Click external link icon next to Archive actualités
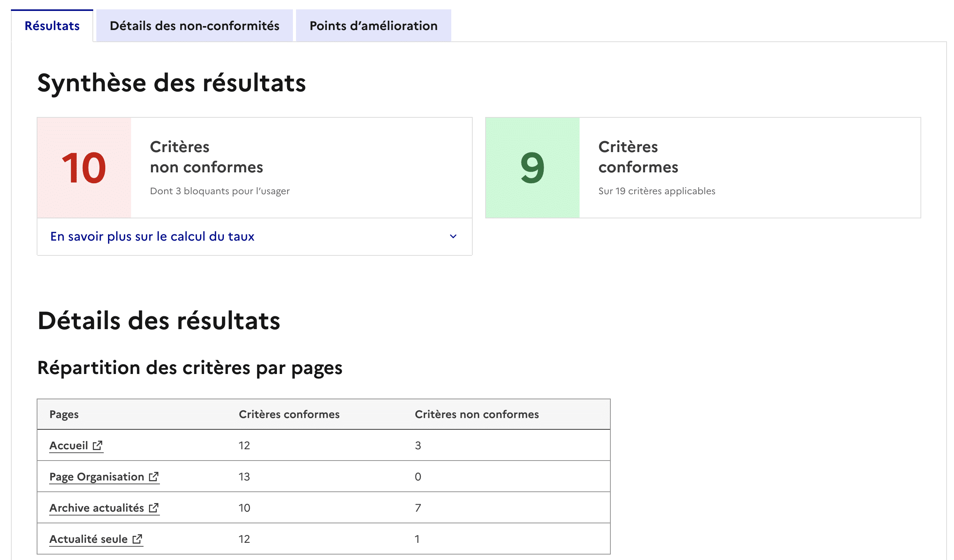The width and height of the screenshot is (954, 560). pyautogui.click(x=154, y=508)
